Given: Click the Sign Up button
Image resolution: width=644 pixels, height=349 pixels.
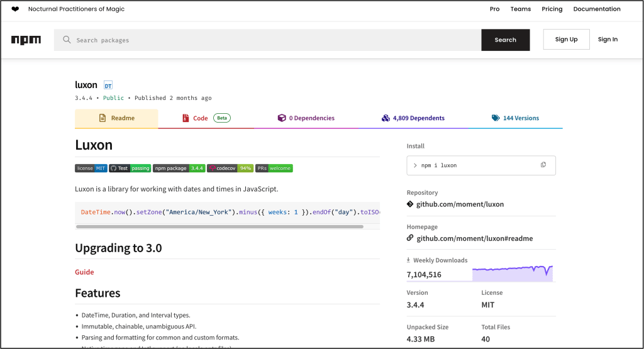Looking at the screenshot, I should [567, 40].
